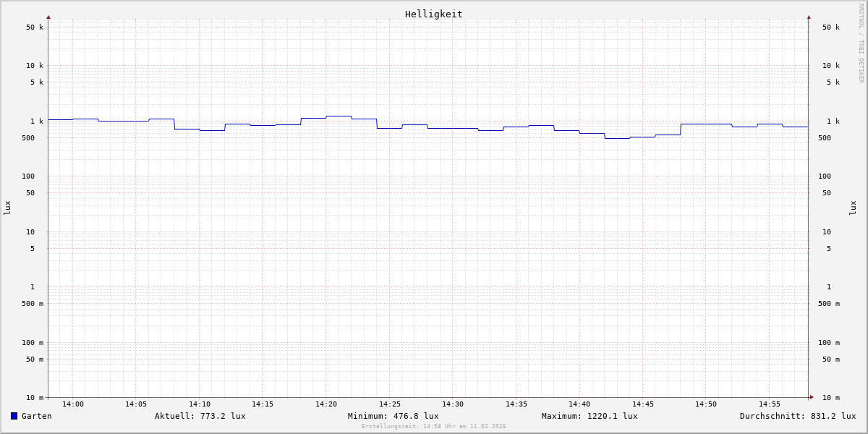Click the 14:15 time axis label
The image size is (868, 434).
coord(263,404)
